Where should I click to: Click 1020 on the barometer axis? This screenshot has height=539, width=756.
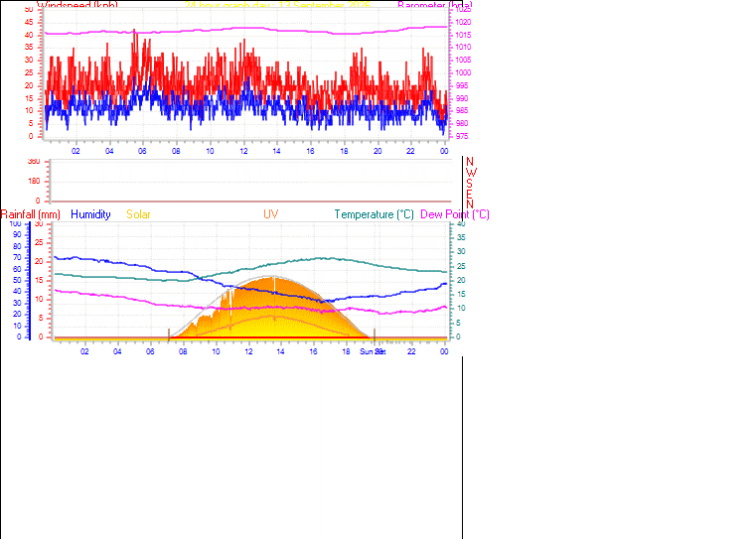point(463,22)
